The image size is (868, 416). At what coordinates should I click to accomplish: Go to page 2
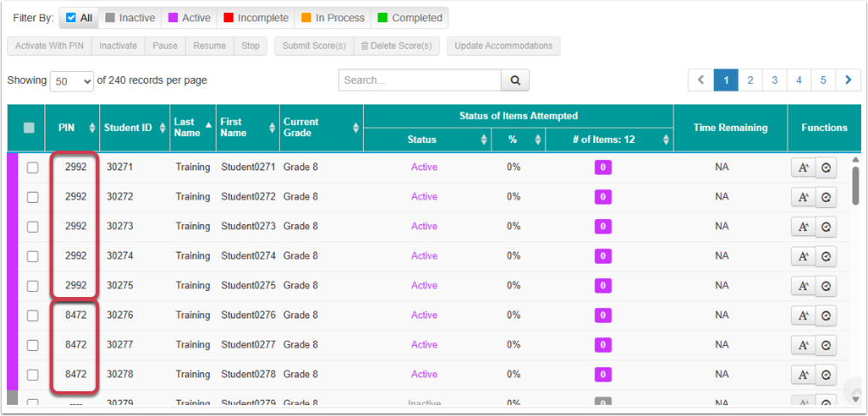point(750,80)
